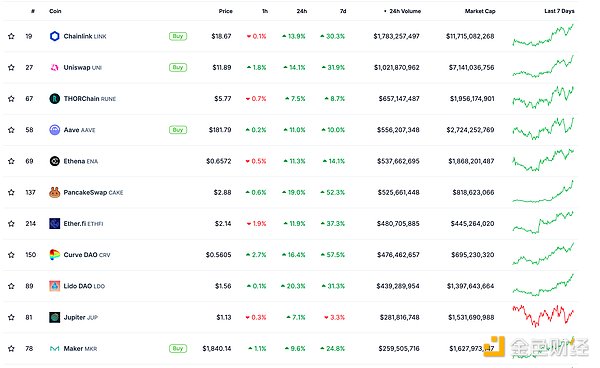This screenshot has width=600, height=368.
Task: Click the Aave ghost coin logo
Action: (x=55, y=130)
